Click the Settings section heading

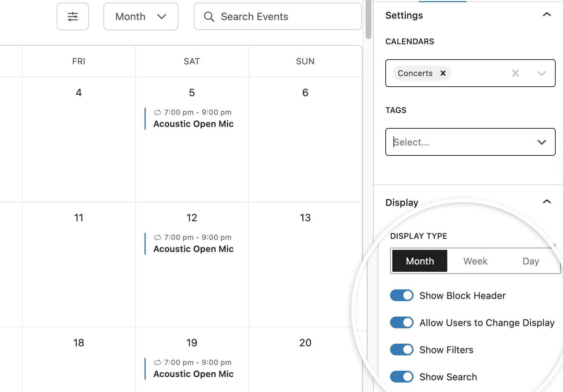[404, 15]
